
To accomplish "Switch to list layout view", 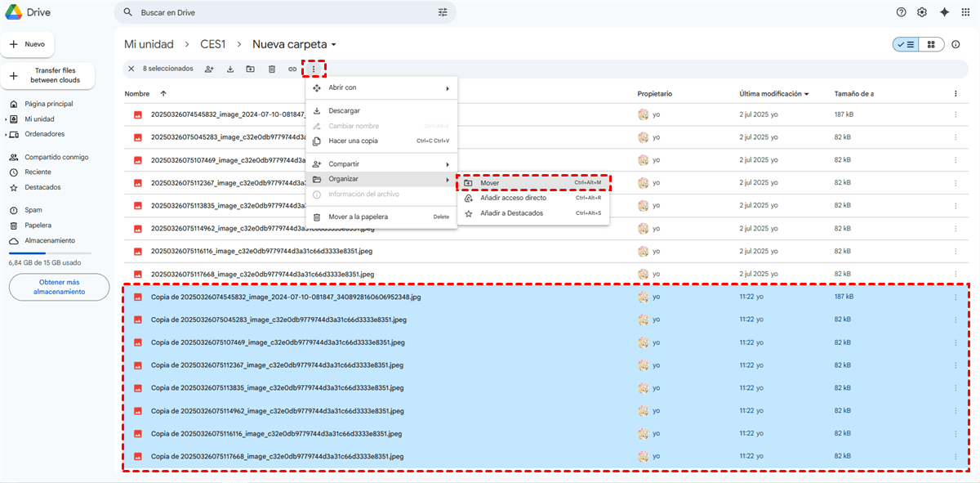I will [x=906, y=44].
